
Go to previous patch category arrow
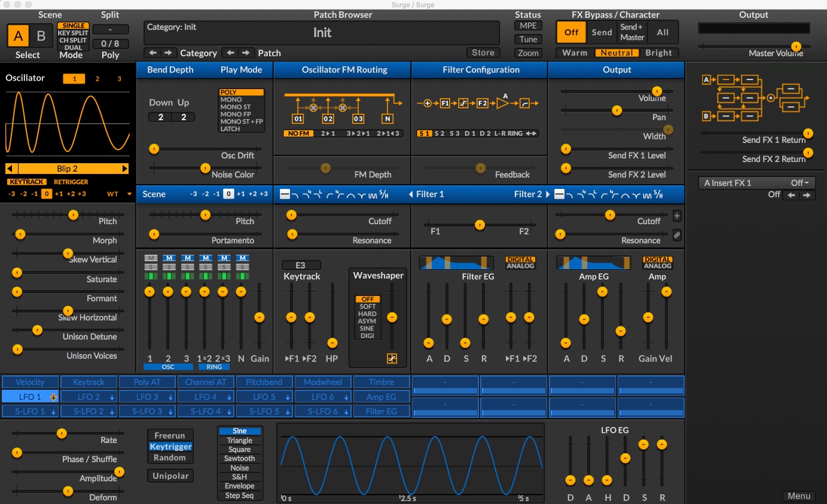153,53
